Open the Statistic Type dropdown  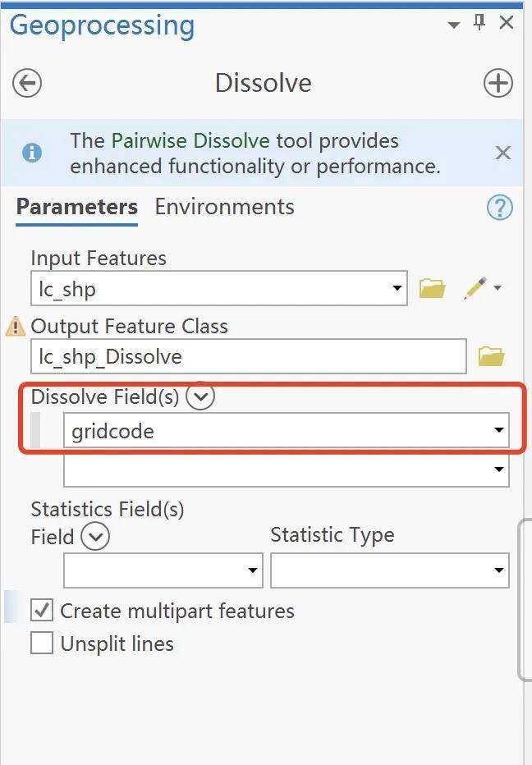[x=498, y=570]
